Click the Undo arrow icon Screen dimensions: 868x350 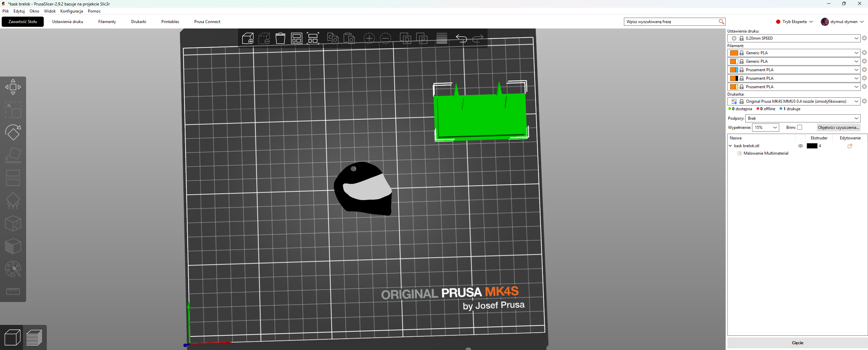[x=461, y=38]
